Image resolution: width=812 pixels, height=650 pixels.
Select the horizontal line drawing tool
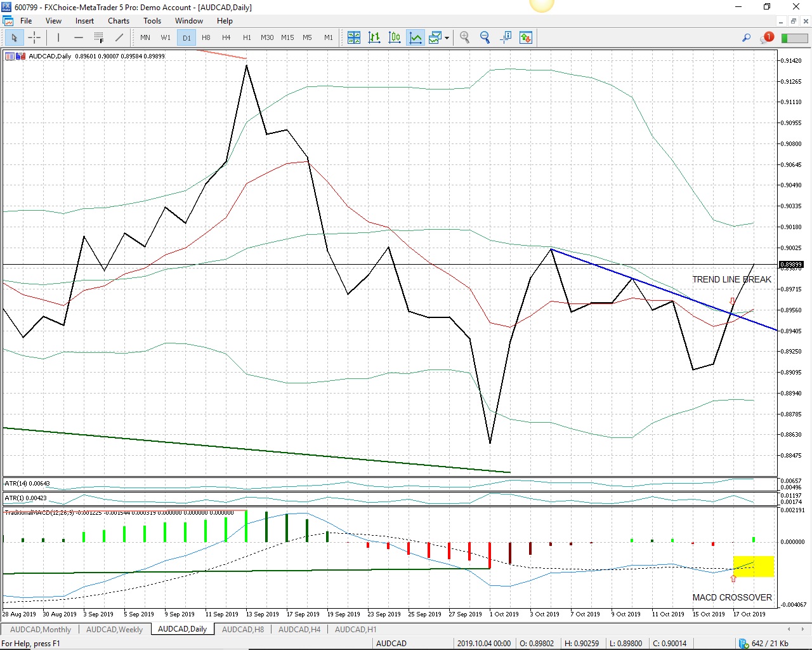click(x=79, y=37)
